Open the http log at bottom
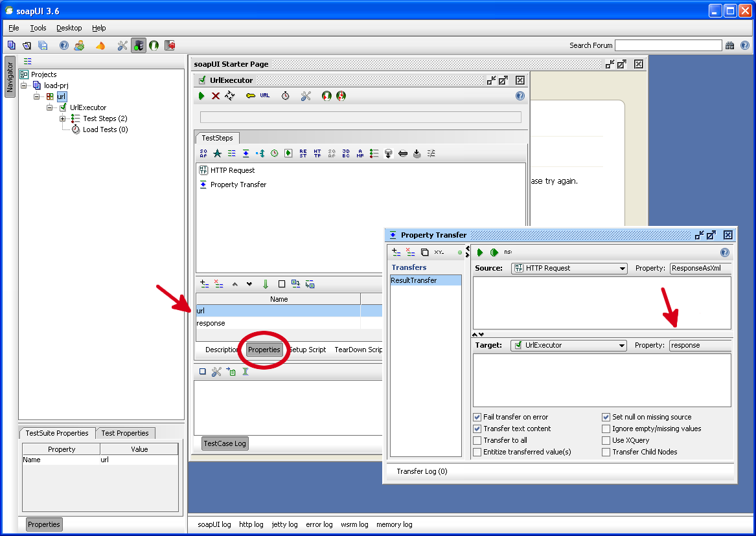This screenshot has height=536, width=756. coord(251,525)
